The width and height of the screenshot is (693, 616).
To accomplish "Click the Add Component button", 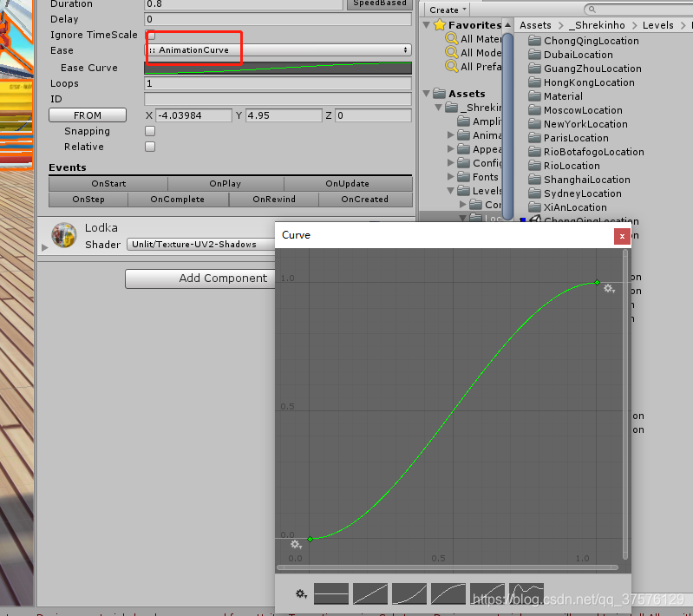I will (200, 279).
